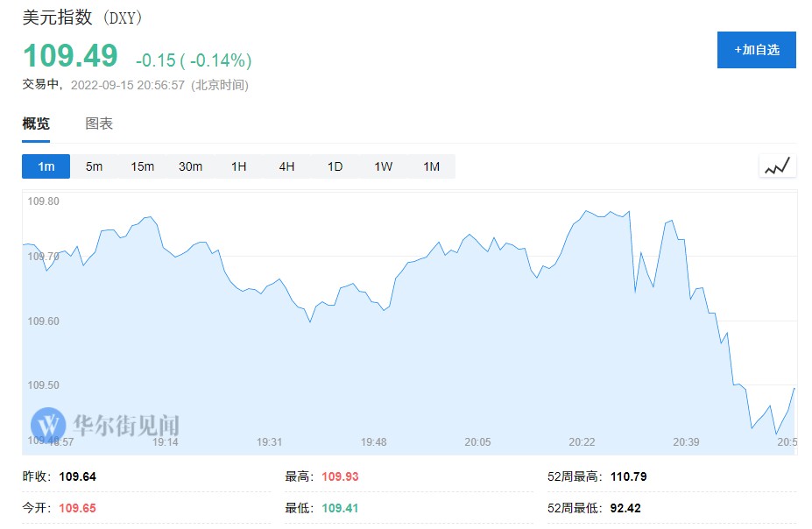Click the current price 109.49
Viewport: 812px width, 529px height.
coord(70,56)
